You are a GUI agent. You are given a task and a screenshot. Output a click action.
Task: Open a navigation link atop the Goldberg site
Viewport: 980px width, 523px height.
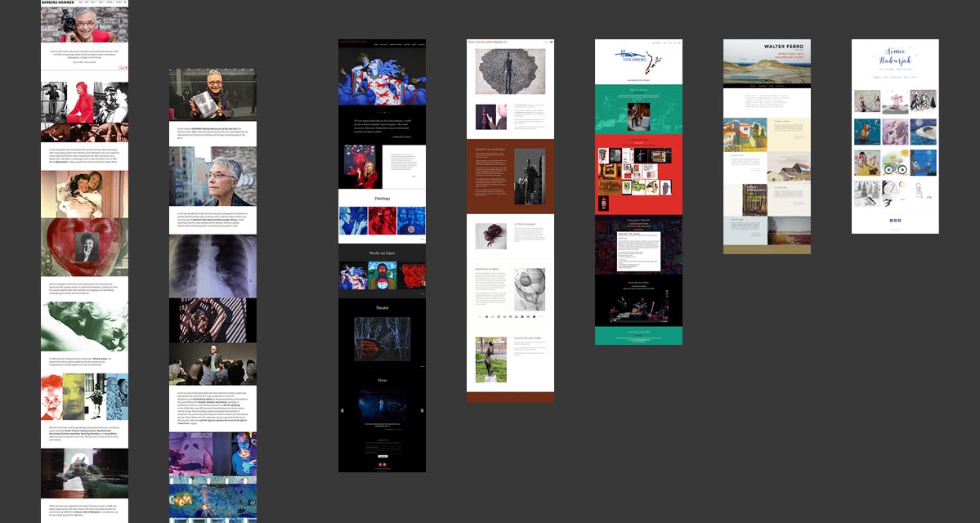(x=658, y=42)
